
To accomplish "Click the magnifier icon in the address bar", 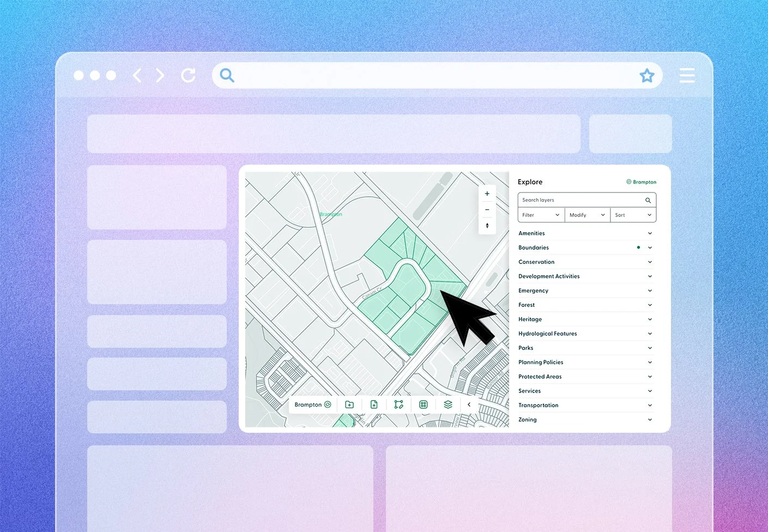I will 227,75.
